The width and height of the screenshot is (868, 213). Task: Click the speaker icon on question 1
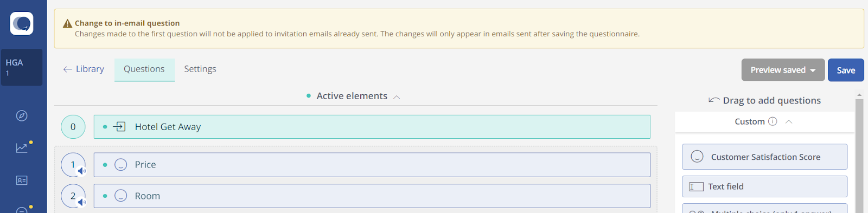[x=81, y=171]
